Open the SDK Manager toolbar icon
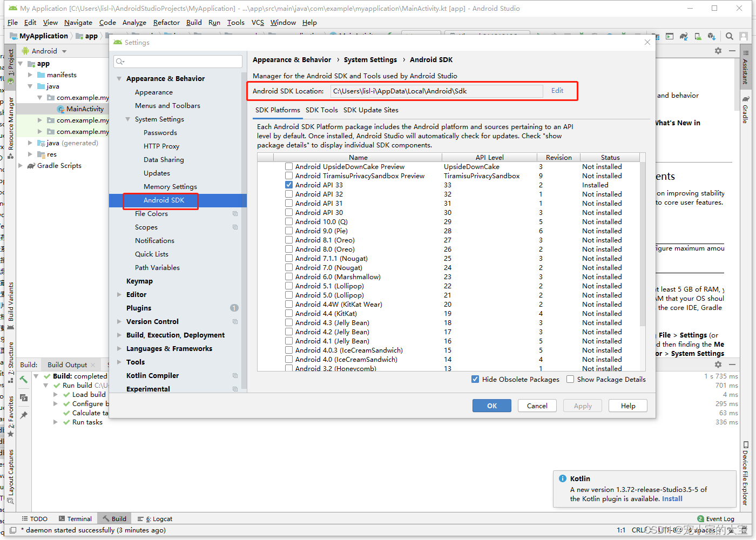Screen dimensions: 756x540 (712, 36)
